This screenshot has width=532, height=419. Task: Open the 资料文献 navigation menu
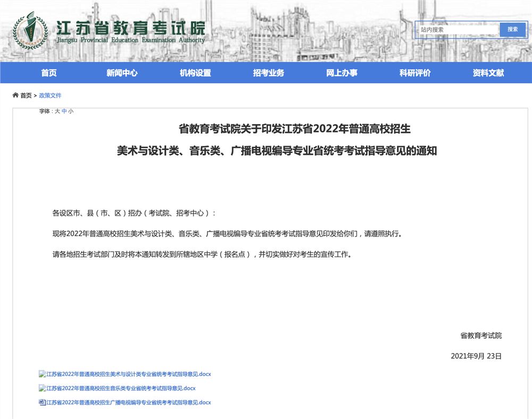[488, 72]
